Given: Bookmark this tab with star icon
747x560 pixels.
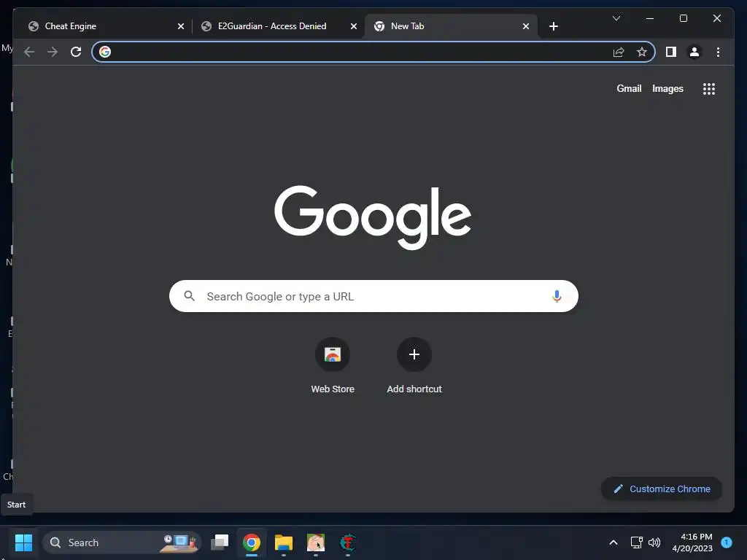Looking at the screenshot, I should click(x=642, y=52).
